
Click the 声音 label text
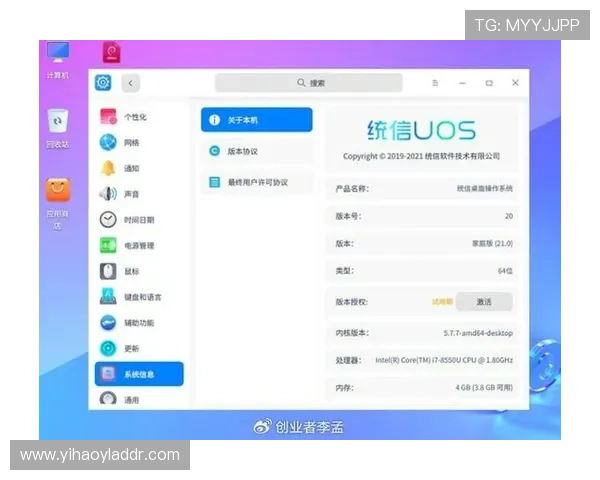coord(132,194)
